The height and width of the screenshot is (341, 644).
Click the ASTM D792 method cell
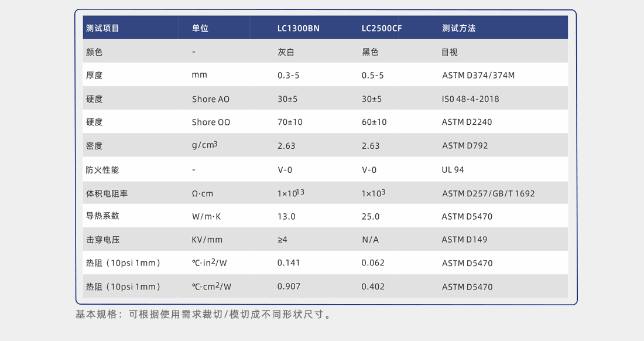pos(465,146)
